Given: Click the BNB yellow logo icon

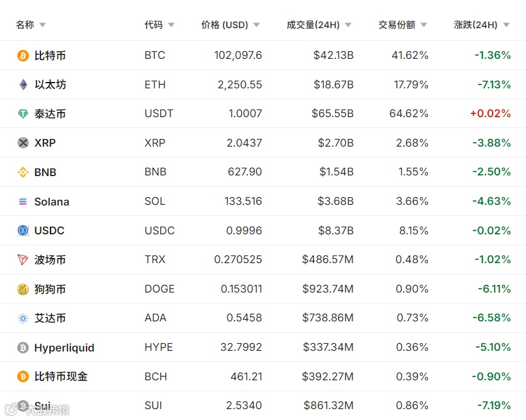Looking at the screenshot, I should (x=23, y=172).
